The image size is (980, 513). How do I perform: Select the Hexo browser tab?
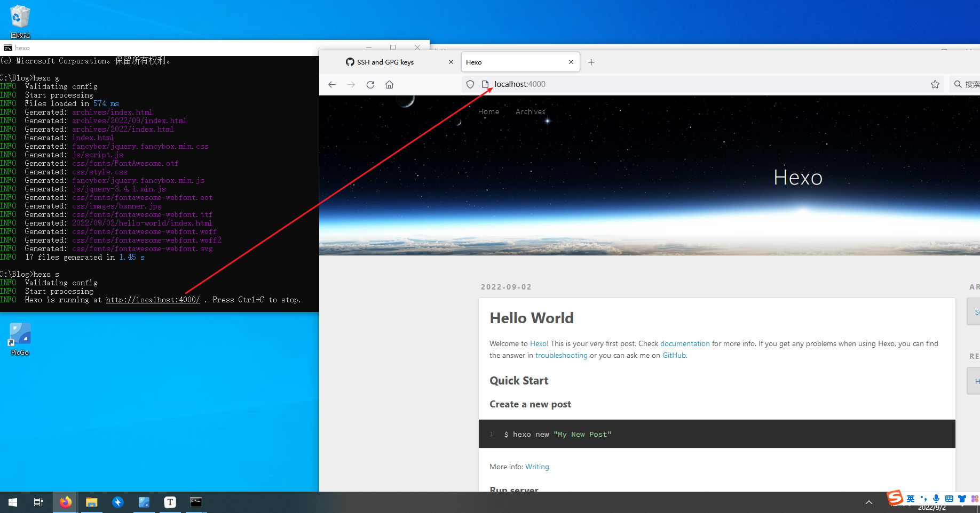[520, 62]
